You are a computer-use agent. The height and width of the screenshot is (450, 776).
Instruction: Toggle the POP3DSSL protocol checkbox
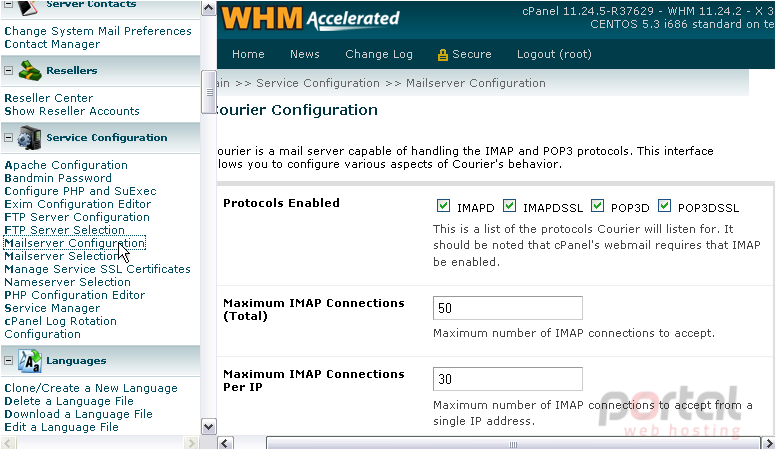664,205
